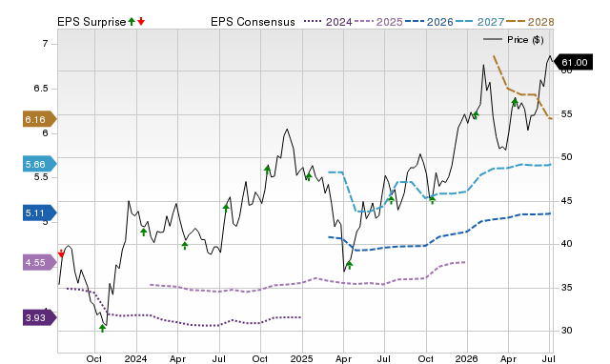Click the 40 label on the price axis
This screenshot has width=610, height=364.
(566, 244)
